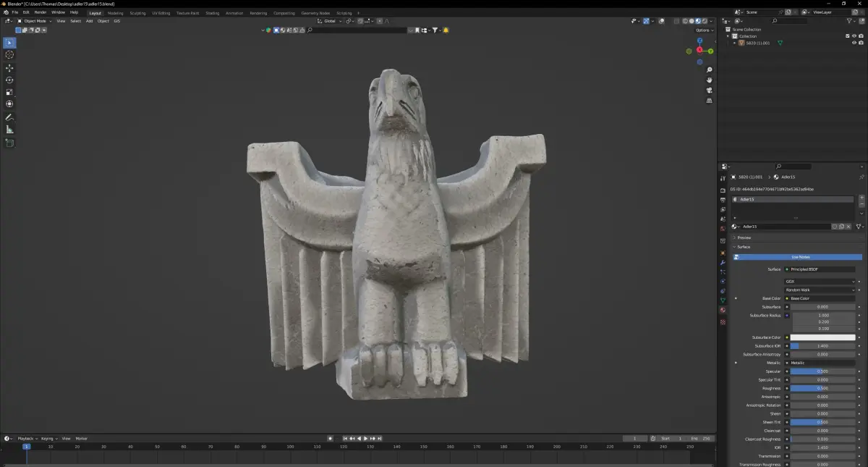Click the Z axis on navigation gizmo
868x467 pixels.
(700, 41)
